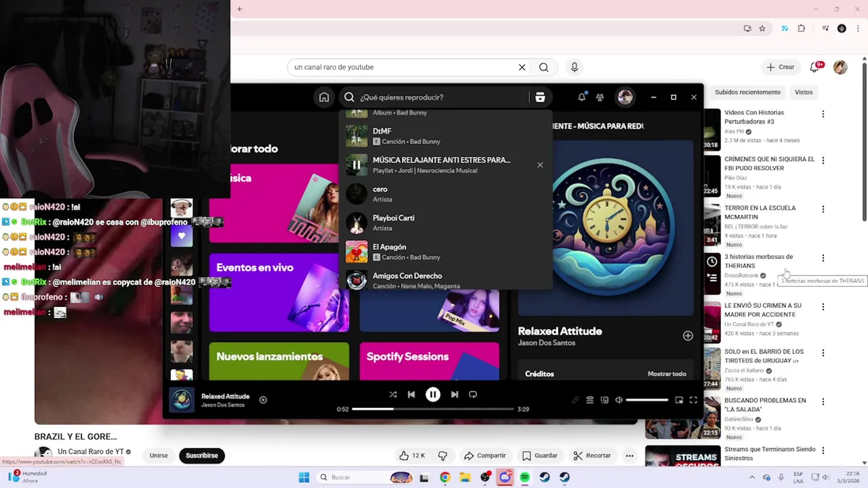868x488 pixels.
Task: Enter Spotify fullscreen mode
Action: pos(693,400)
